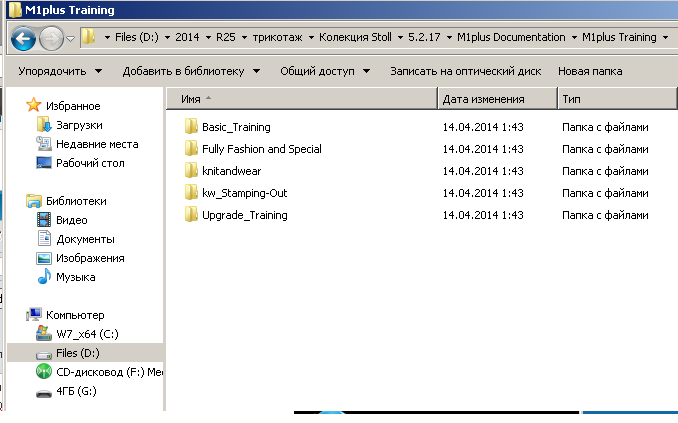The image size is (678, 423).
Task: Sort by Имя column header
Action: 302,99
